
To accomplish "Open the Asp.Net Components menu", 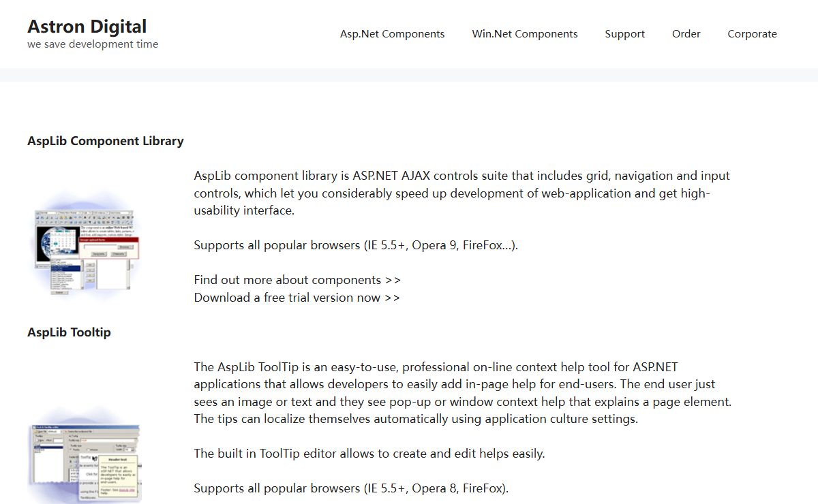I will [x=392, y=34].
